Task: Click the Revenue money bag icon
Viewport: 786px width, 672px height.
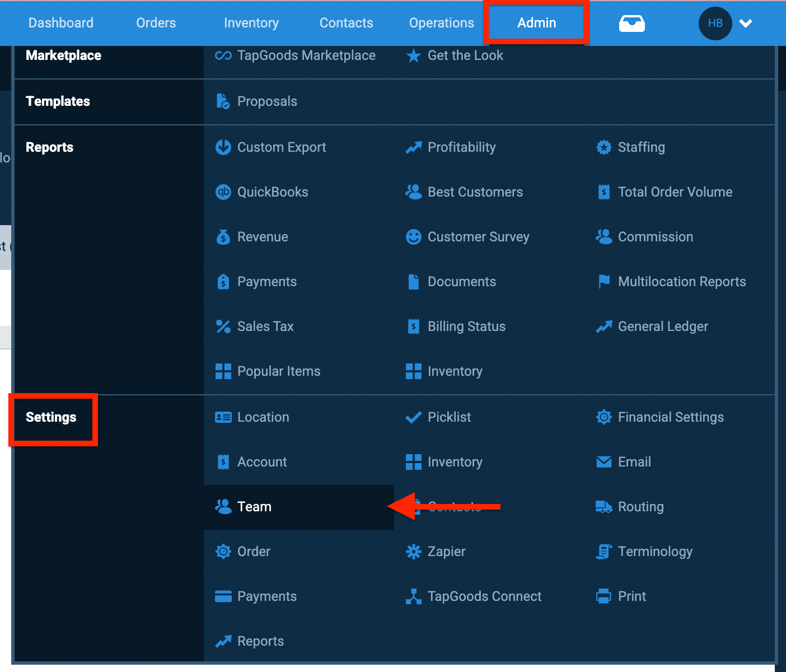Action: [x=223, y=237]
